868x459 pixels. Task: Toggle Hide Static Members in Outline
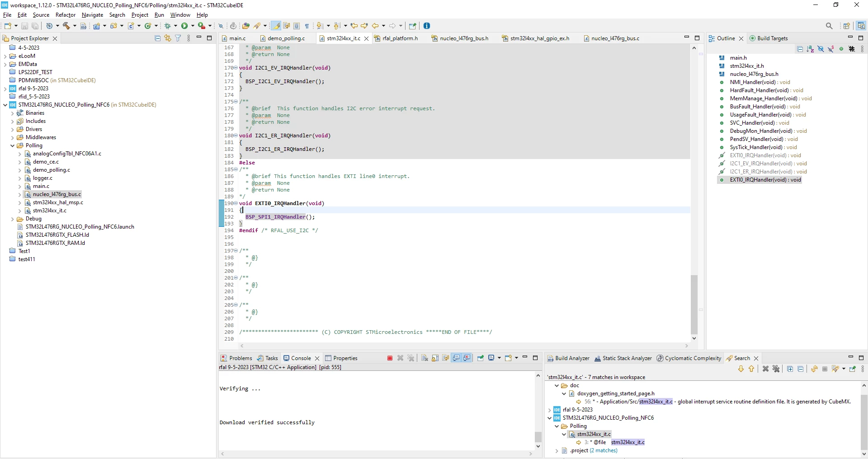click(x=831, y=49)
